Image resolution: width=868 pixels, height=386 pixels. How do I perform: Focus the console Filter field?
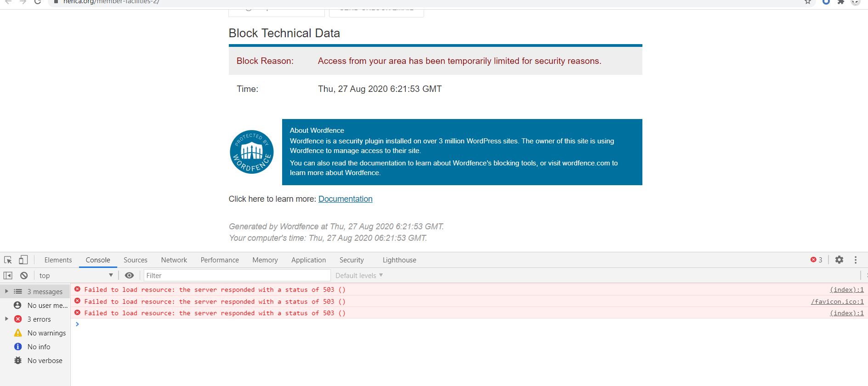(x=237, y=275)
